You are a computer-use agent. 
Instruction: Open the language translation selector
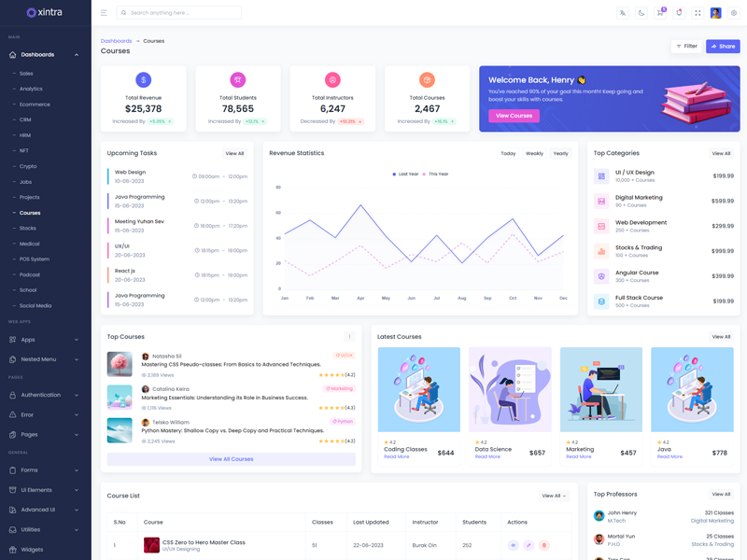coord(623,13)
